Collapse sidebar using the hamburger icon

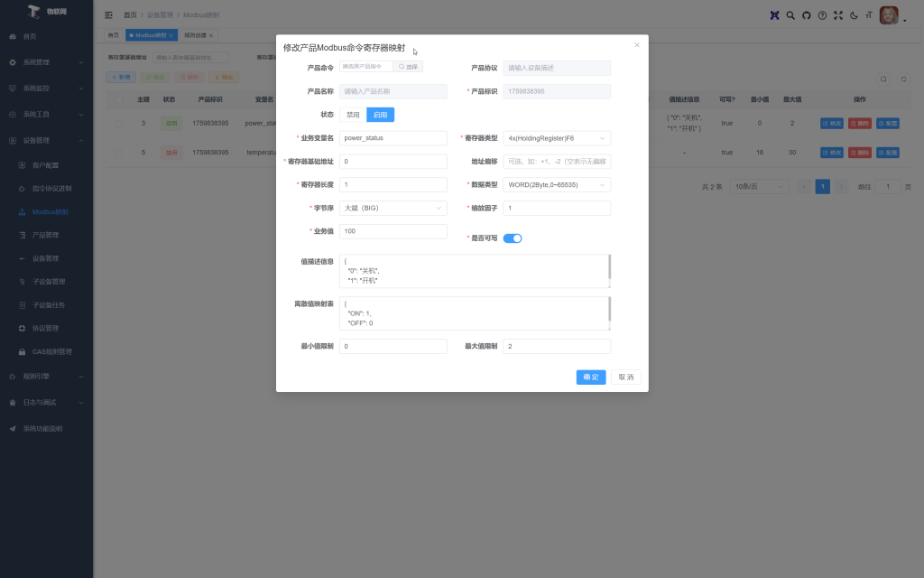click(x=109, y=15)
